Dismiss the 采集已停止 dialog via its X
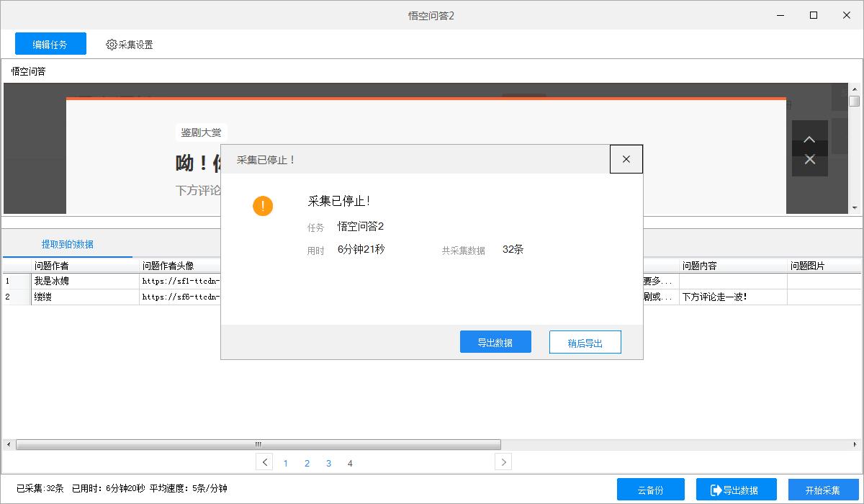The height and width of the screenshot is (504, 864). point(626,158)
